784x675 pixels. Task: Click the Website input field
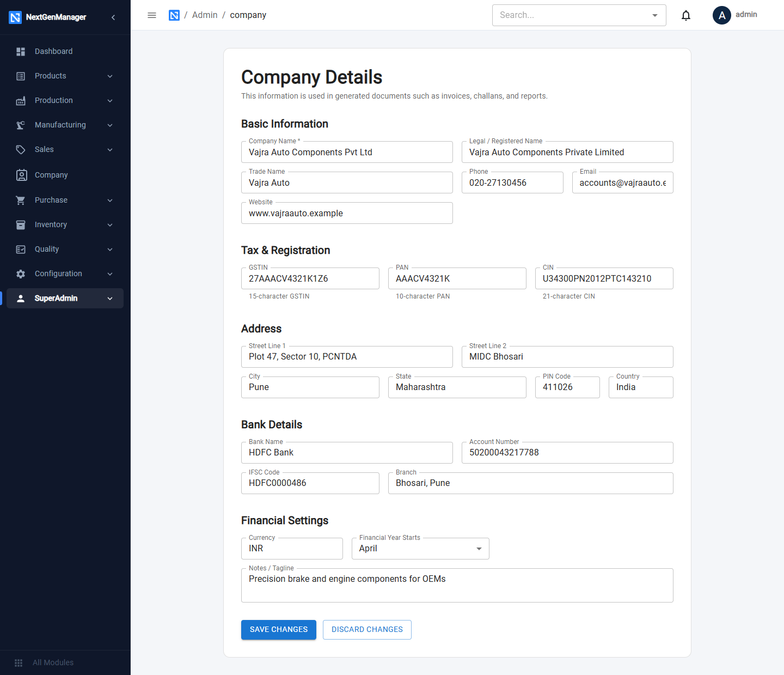(x=347, y=213)
